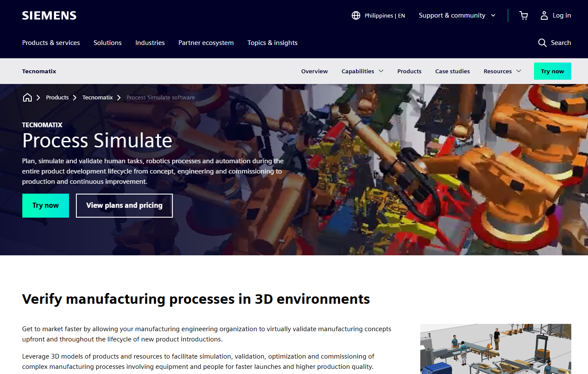Open the Case studies tab
The width and height of the screenshot is (588, 374).
click(x=452, y=71)
